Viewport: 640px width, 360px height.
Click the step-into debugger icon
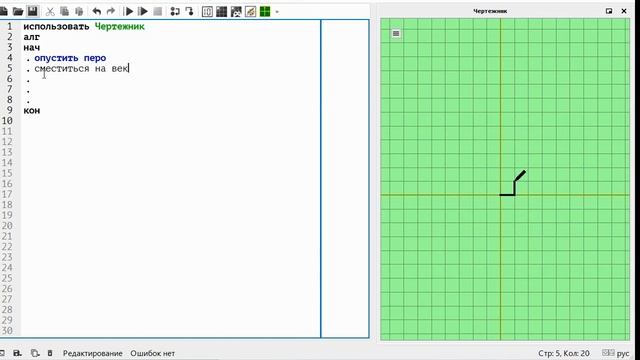189,11
